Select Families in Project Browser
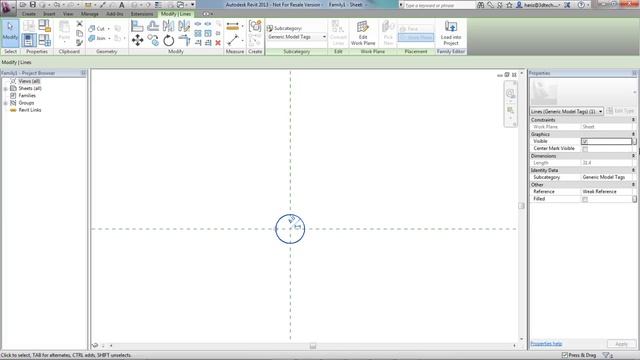Viewport: 640px width, 360px height. (x=27, y=96)
